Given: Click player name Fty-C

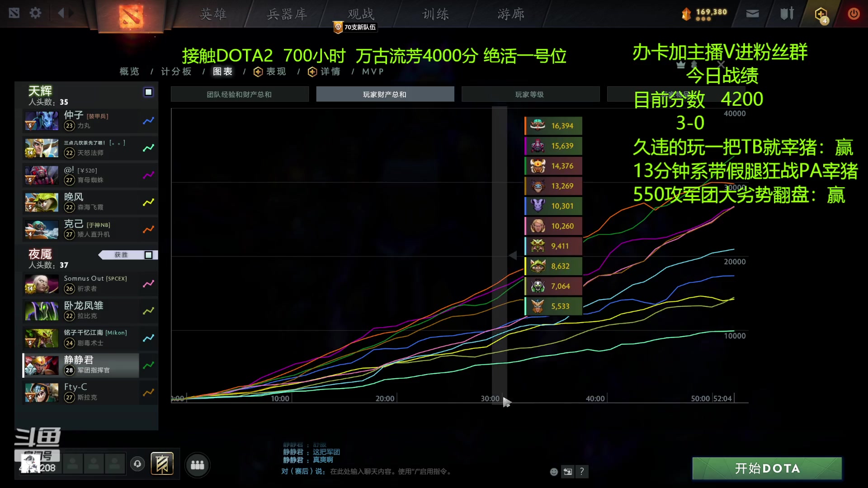Looking at the screenshot, I should coord(75,387).
